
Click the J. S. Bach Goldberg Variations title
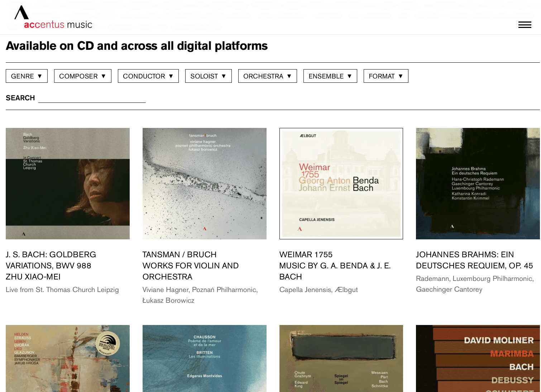click(x=51, y=266)
